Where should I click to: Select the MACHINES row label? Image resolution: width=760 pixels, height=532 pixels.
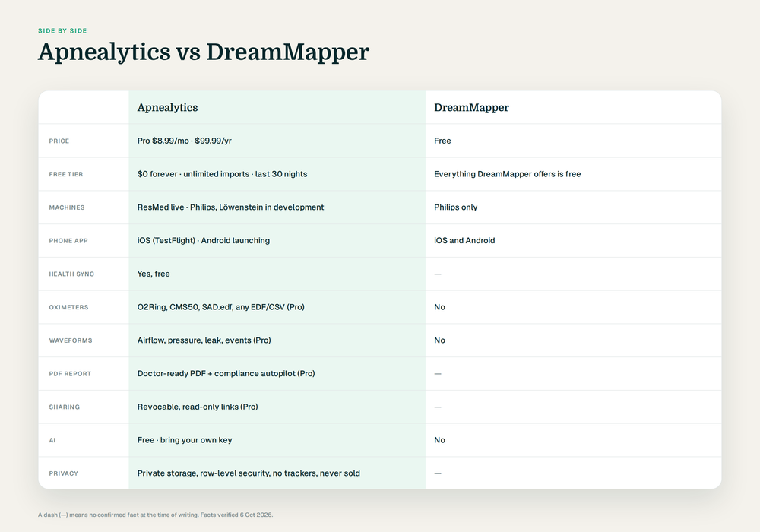[x=67, y=207]
